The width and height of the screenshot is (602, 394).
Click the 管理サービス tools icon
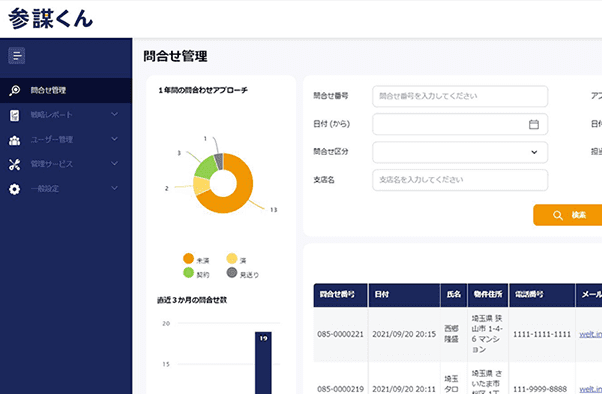pyautogui.click(x=15, y=164)
